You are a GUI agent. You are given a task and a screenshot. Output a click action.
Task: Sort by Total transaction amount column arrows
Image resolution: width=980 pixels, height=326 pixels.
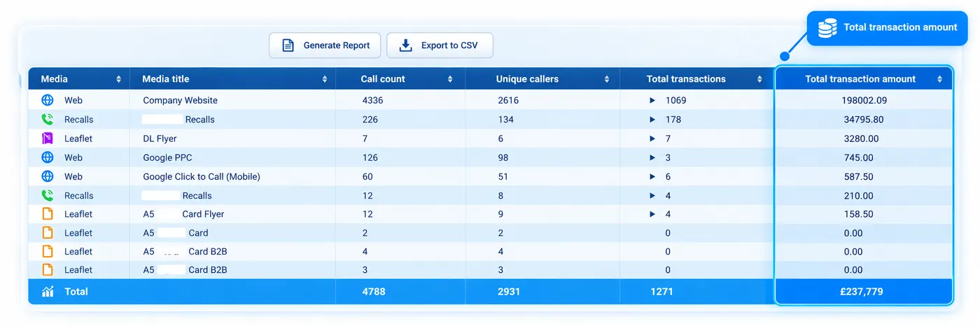[939, 79]
